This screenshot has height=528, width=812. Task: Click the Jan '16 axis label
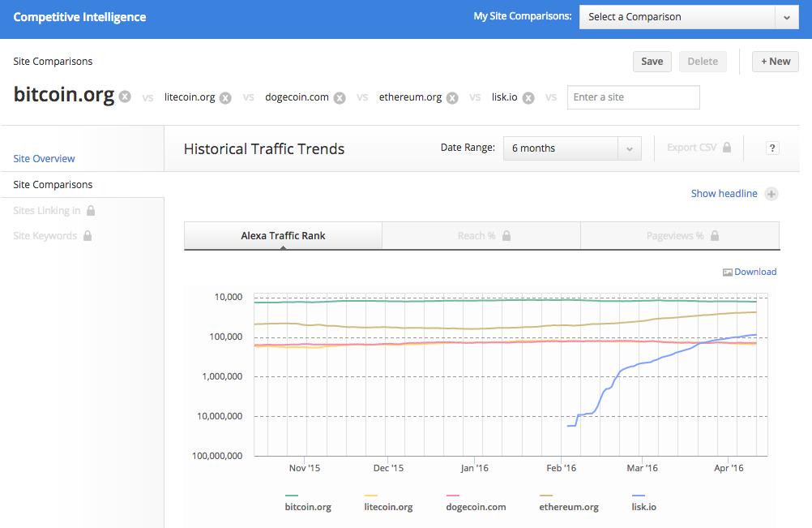click(x=474, y=469)
